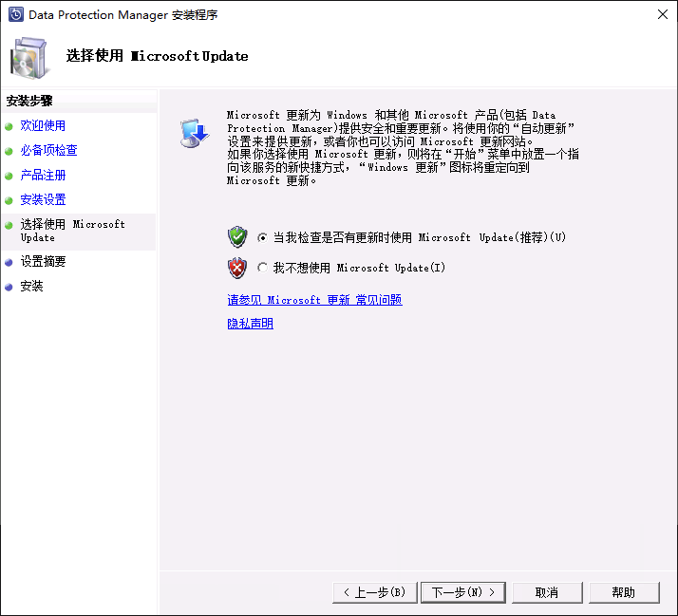
Task: Open 请参见 Microsoft 更新 常见问题 link
Action: (x=315, y=300)
